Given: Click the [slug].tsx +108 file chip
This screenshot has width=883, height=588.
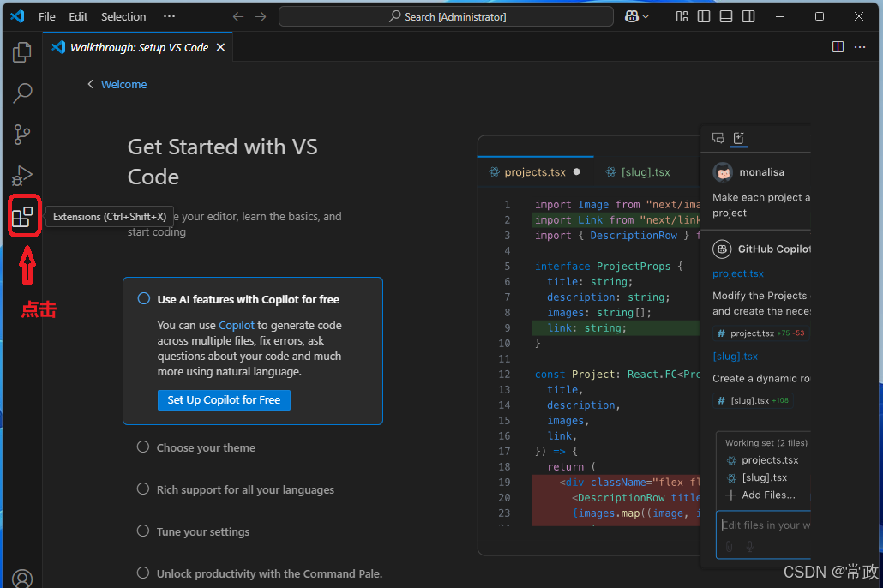Looking at the screenshot, I should point(753,400).
